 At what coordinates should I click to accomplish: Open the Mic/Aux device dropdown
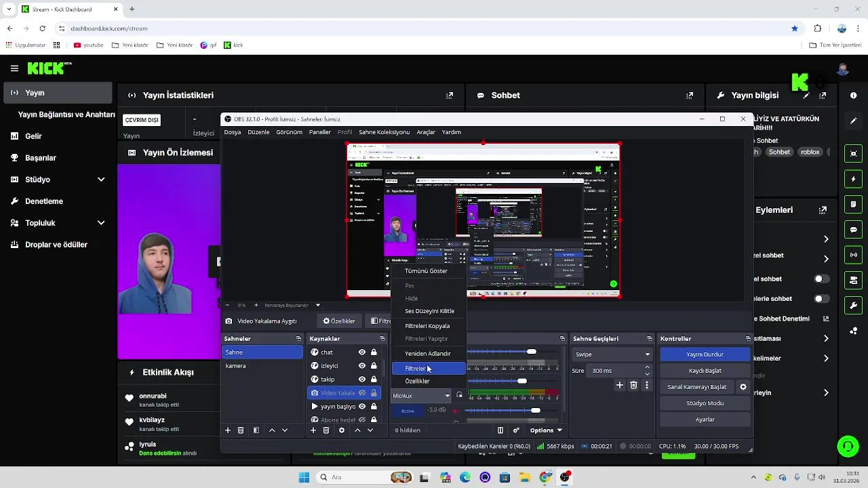click(x=421, y=396)
